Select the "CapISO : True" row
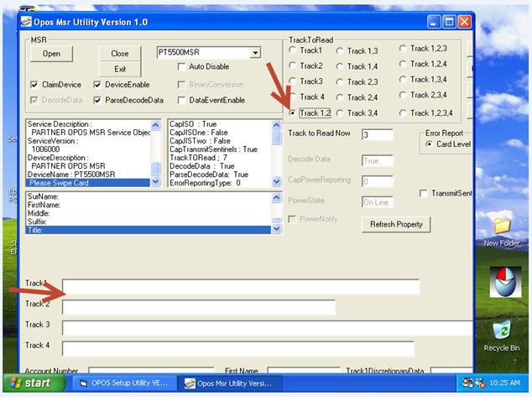Image resolution: width=532 pixels, height=397 pixels. (220, 124)
